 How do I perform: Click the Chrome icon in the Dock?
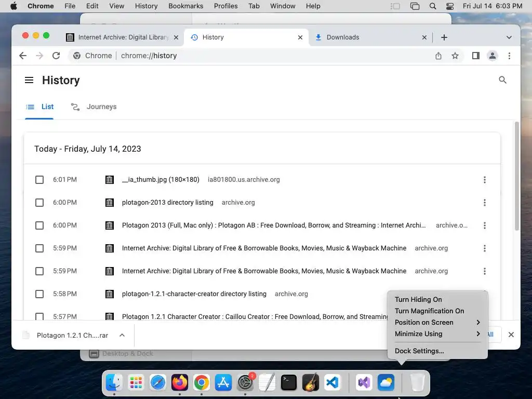(x=202, y=383)
